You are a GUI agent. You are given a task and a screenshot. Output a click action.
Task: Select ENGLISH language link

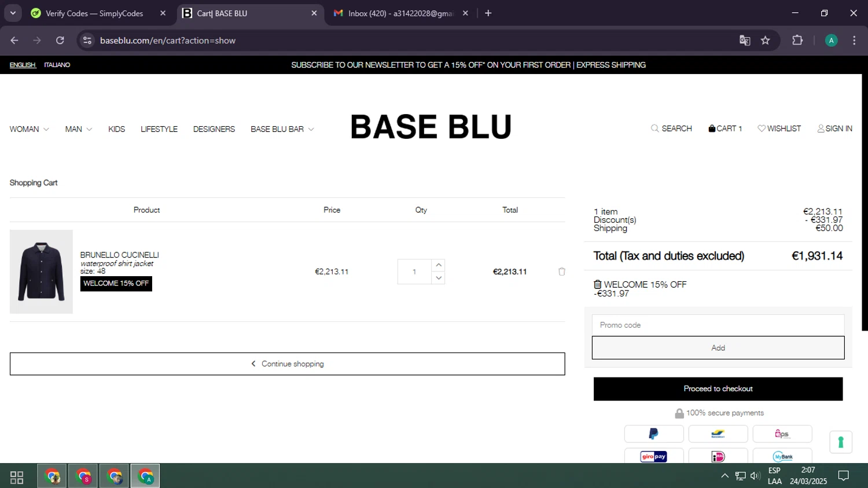(x=23, y=65)
